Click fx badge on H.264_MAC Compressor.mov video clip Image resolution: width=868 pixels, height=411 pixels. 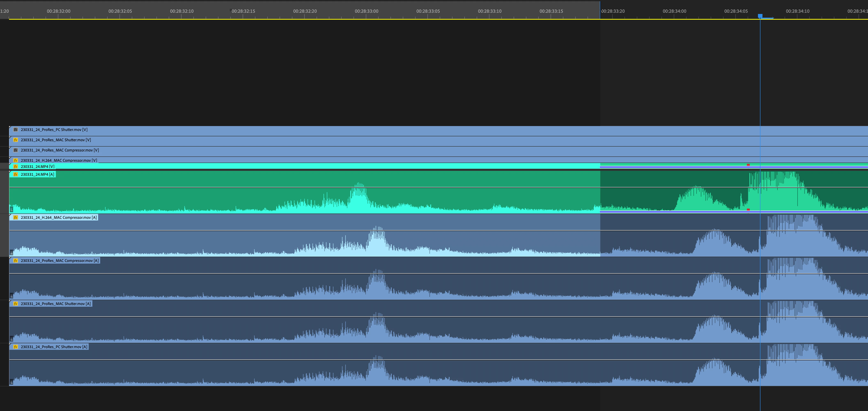tap(16, 160)
